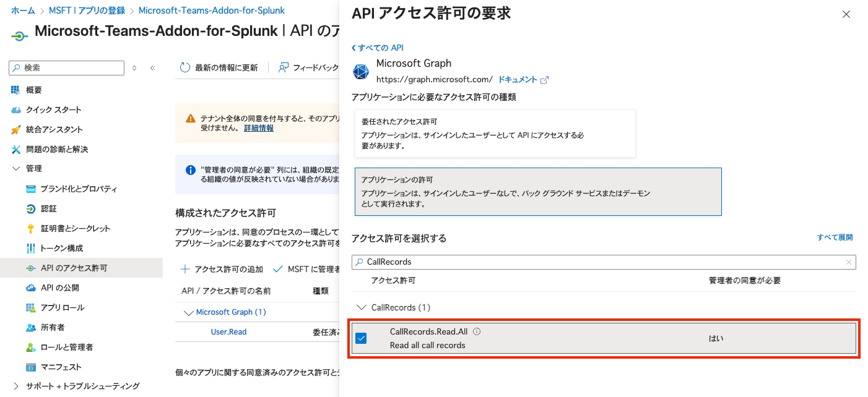Select 委任されたアクセス許可 permission type
Image resolution: width=868 pixels, height=397 pixels.
[495, 134]
